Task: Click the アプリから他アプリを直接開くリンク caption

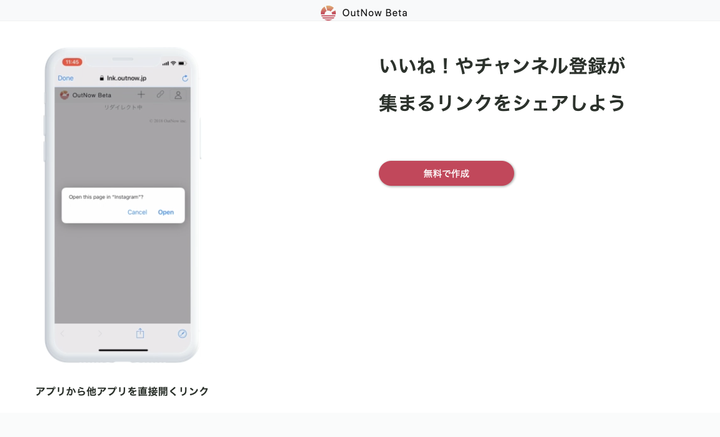Action: [x=122, y=391]
